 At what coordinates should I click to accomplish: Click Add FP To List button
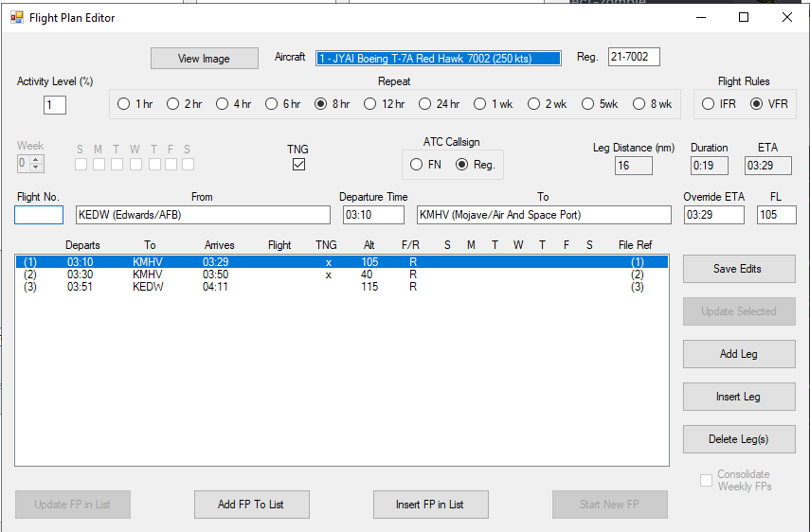252,505
